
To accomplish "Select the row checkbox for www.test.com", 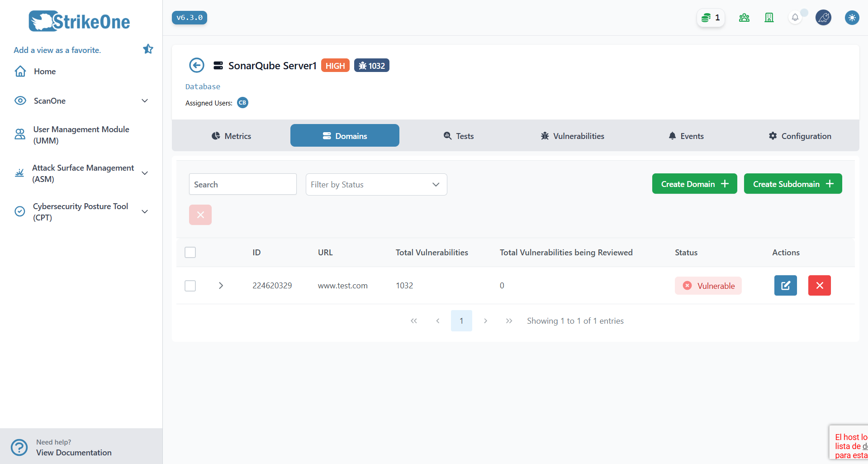I will tap(190, 286).
